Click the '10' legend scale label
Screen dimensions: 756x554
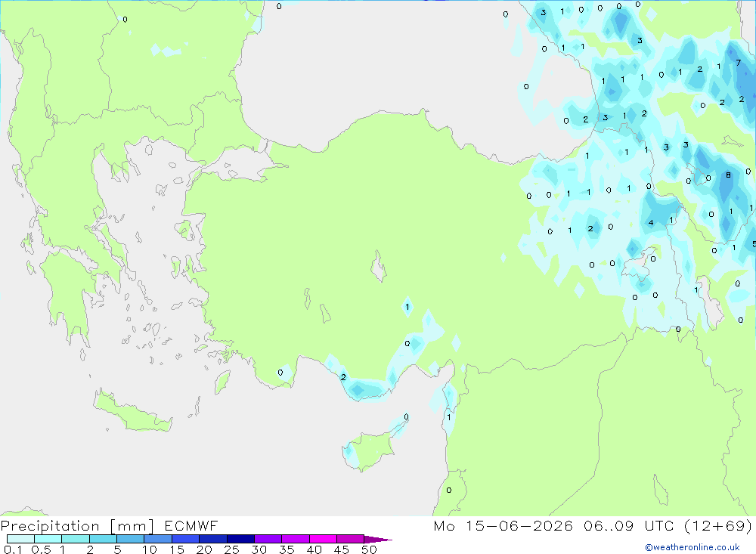click(150, 549)
